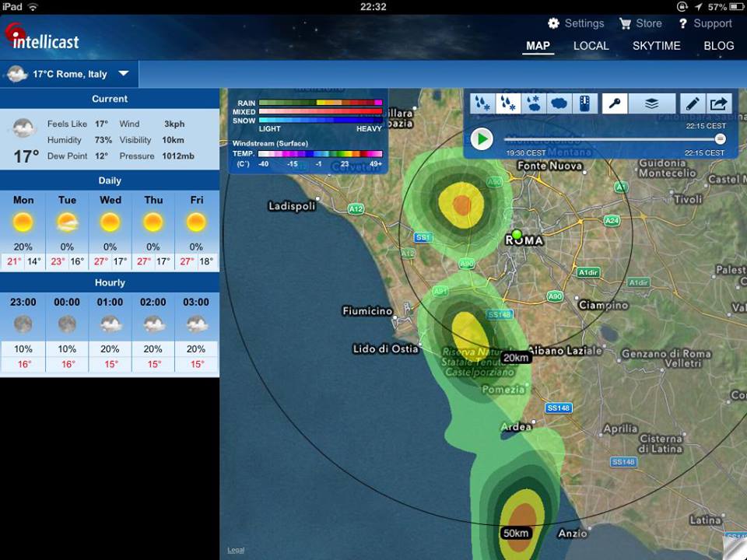747x560 pixels.
Task: Click the RAIN intensity color bar
Action: click(x=320, y=103)
